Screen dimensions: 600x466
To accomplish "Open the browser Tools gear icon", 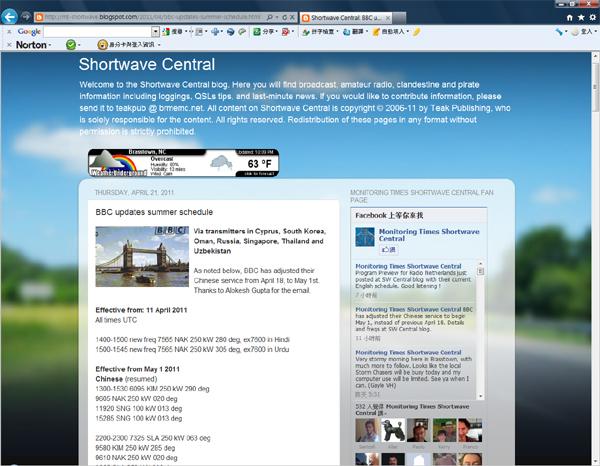I will pos(592,17).
